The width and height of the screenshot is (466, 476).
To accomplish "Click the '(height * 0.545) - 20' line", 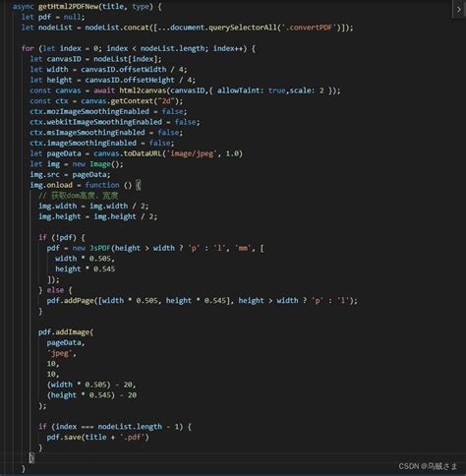I will 91,395.
